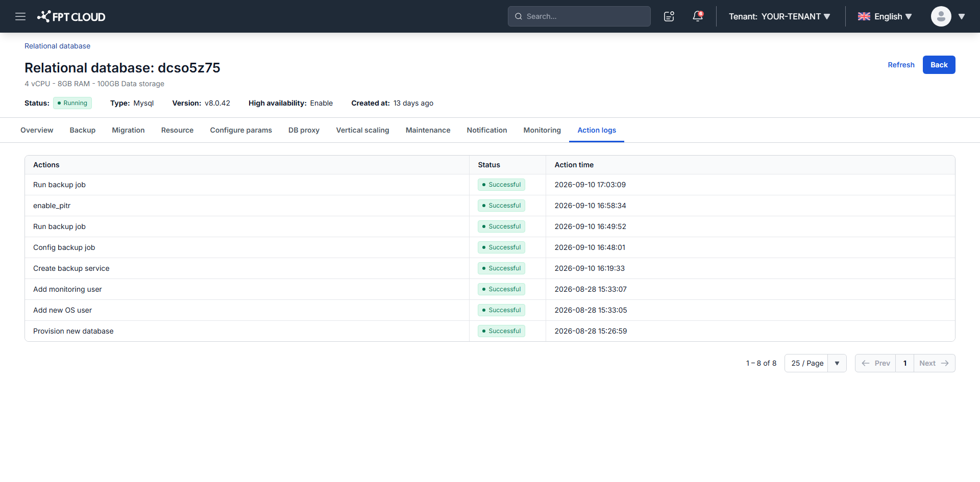The width and height of the screenshot is (980, 482).
Task: Click the Prev pagination button
Action: (x=875, y=363)
